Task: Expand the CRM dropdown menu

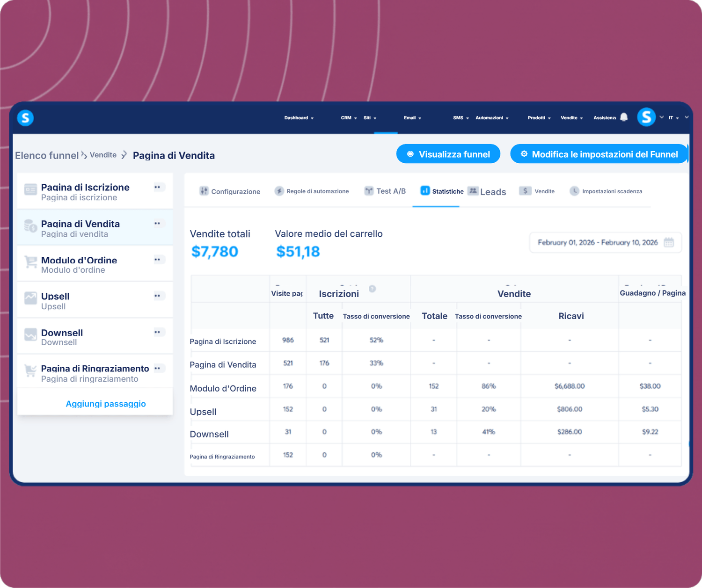Action: click(349, 118)
